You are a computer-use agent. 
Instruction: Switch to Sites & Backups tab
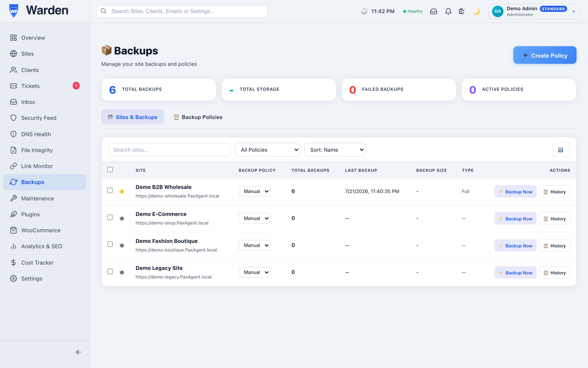(x=133, y=117)
